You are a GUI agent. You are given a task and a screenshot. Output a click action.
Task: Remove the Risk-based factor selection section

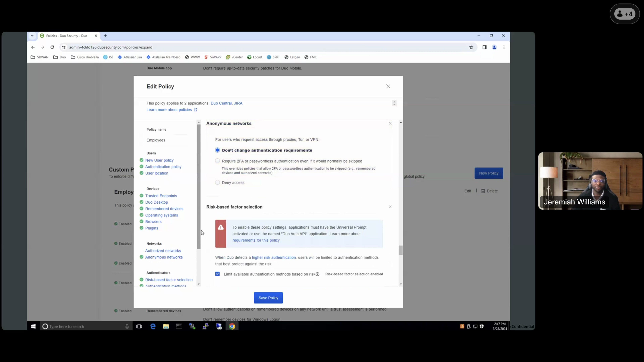tap(390, 207)
